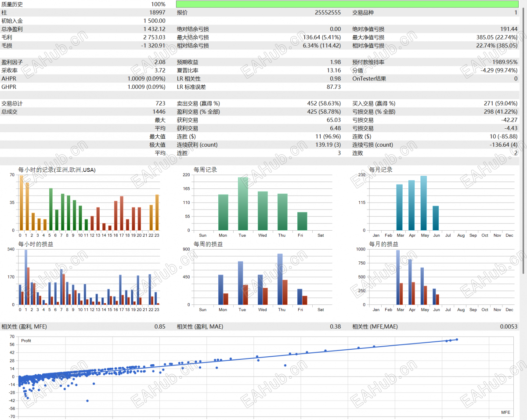Viewport: 527px width, 420px height.
Task: Click the value 425 (58.78%)
Action: 324,112
